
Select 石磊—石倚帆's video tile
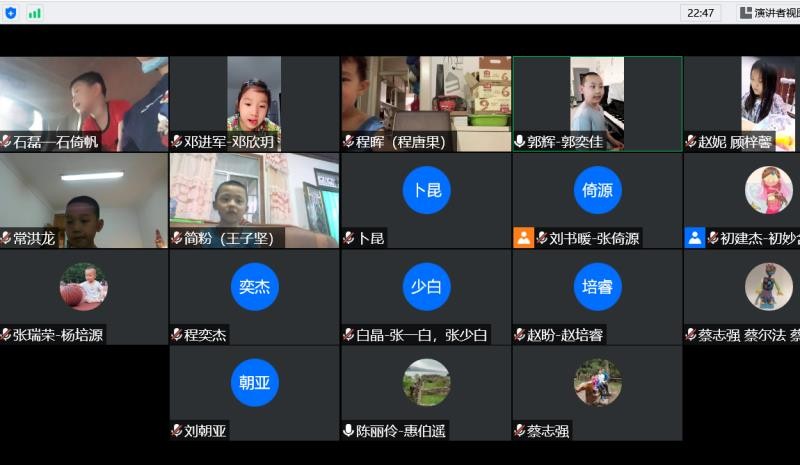coord(84,100)
